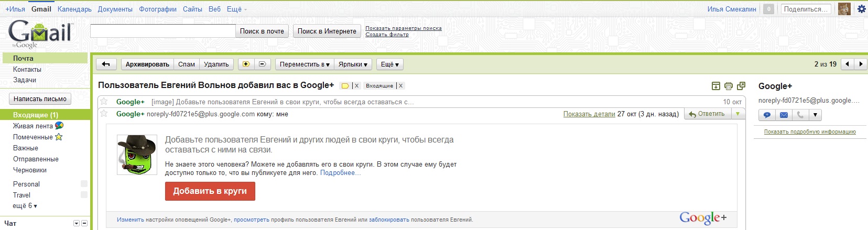
Task: Go back to inbox with arrow button
Action: 106,64
